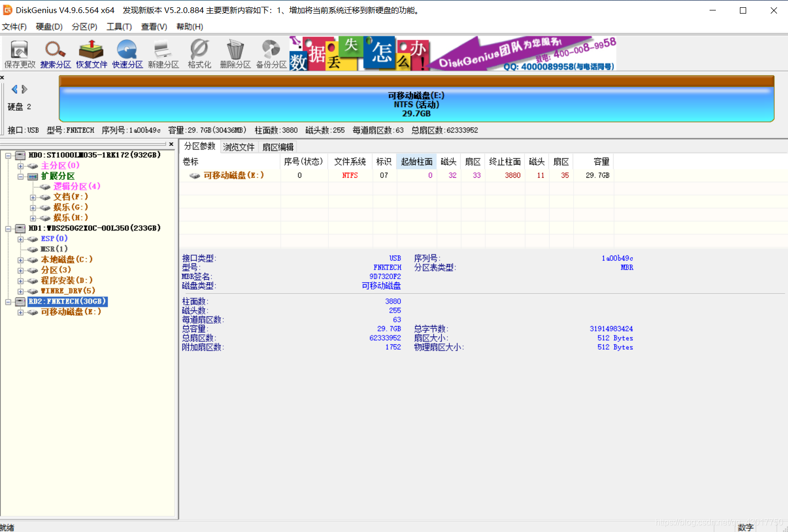Select 本地磁盘(C:) in the disk tree
The image size is (788, 532).
(67, 260)
